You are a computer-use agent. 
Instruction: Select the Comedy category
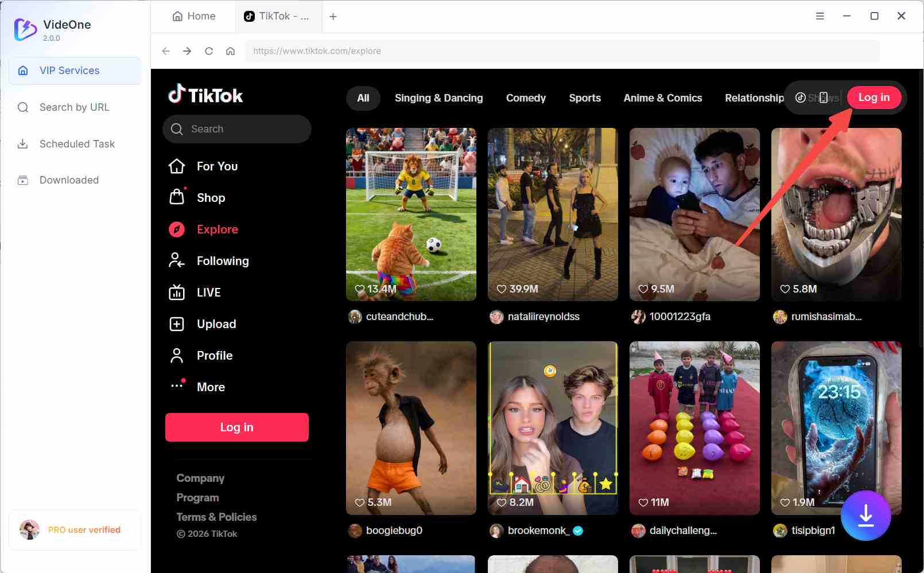(x=525, y=98)
